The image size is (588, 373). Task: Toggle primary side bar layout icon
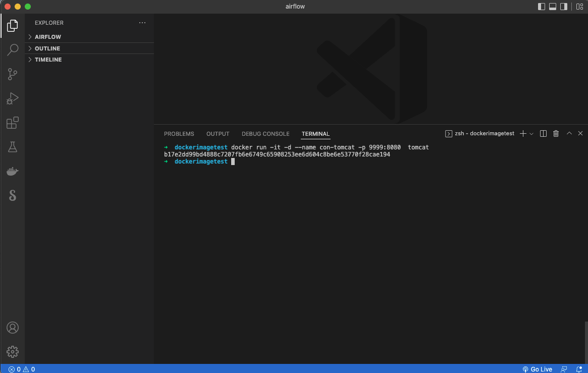click(541, 7)
